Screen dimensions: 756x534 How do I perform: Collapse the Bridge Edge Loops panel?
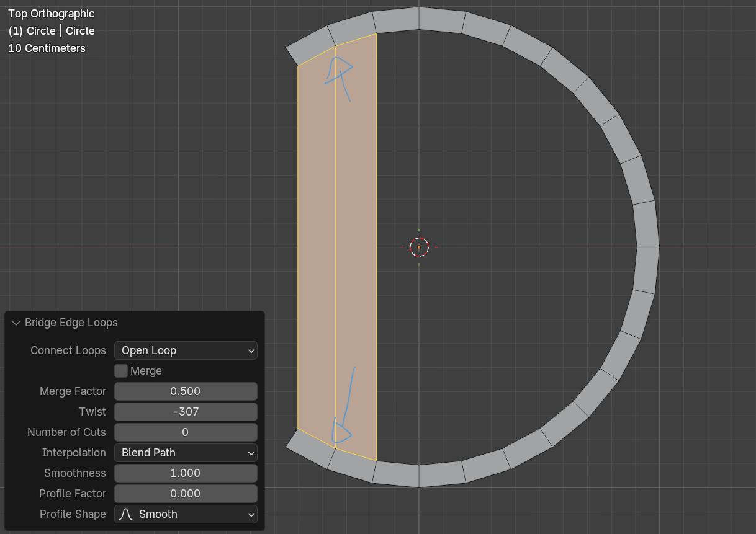pyautogui.click(x=16, y=323)
